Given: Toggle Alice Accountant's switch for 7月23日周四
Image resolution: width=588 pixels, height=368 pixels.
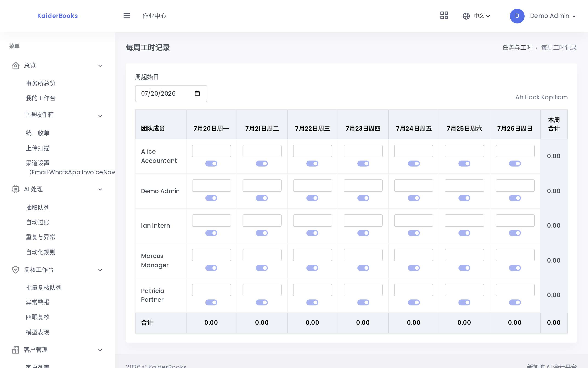Looking at the screenshot, I should 363,164.
